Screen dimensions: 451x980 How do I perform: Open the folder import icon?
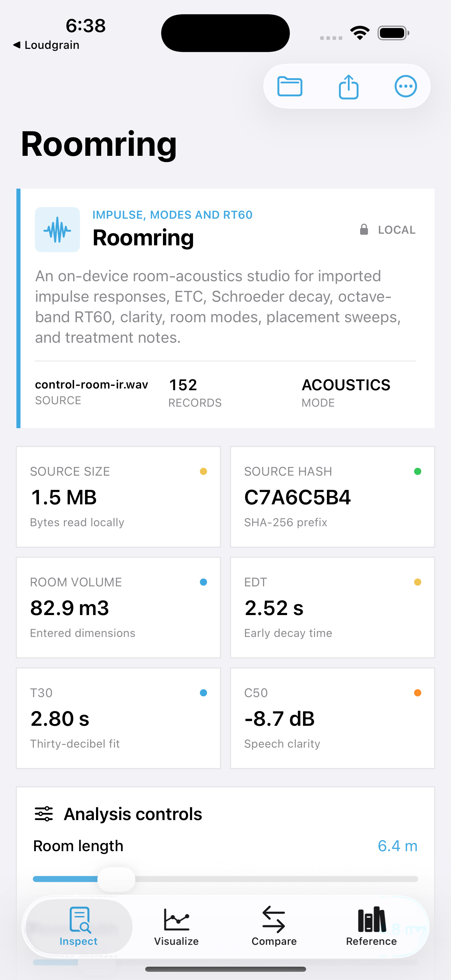[x=290, y=86]
